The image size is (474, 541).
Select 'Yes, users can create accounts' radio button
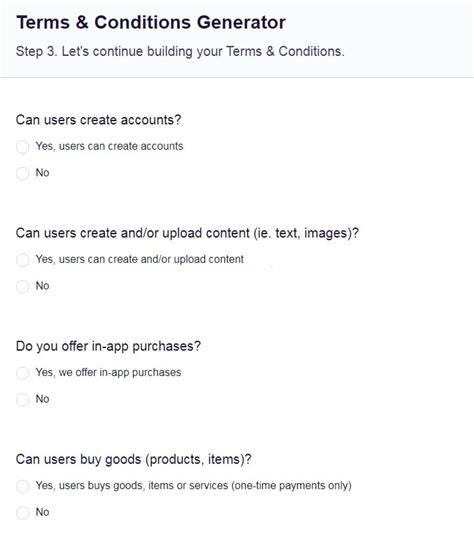click(x=22, y=147)
